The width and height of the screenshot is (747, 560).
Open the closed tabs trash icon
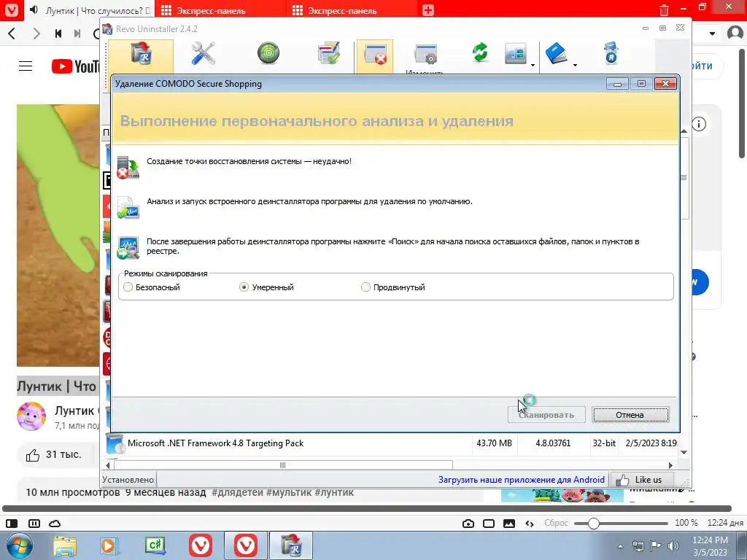pos(664,10)
